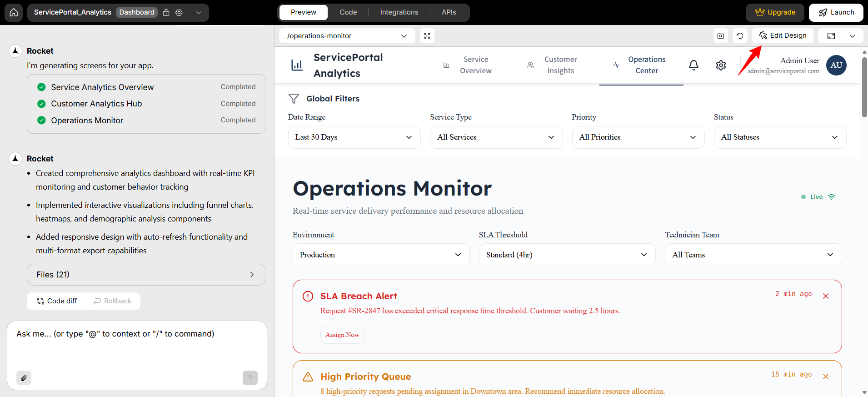Open the /operations-monitor route dropdown

347,36
